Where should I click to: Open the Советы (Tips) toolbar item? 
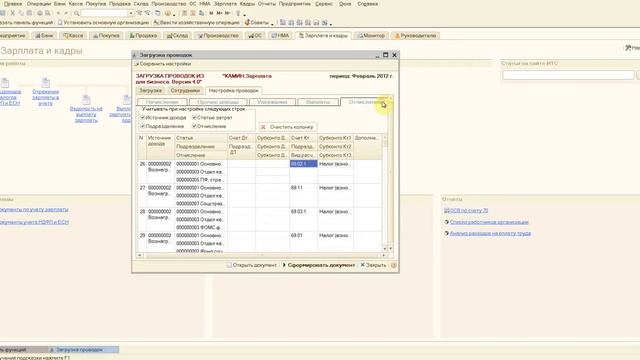click(x=257, y=22)
